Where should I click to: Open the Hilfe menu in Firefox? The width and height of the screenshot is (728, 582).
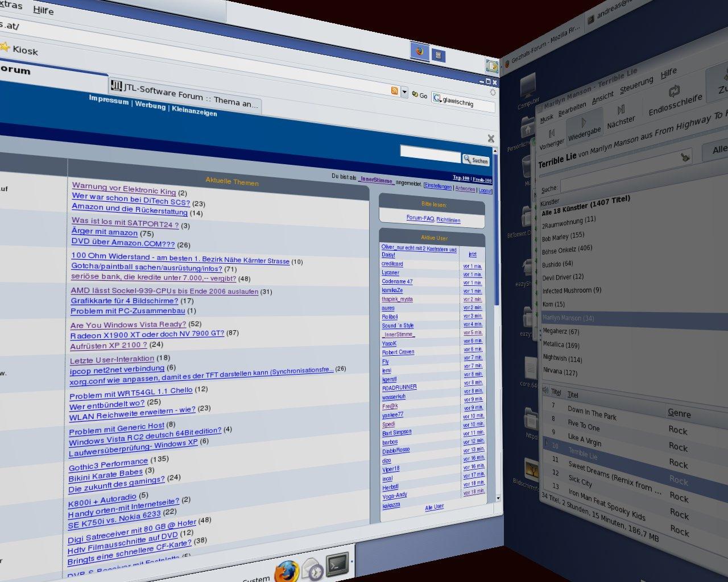(43, 10)
